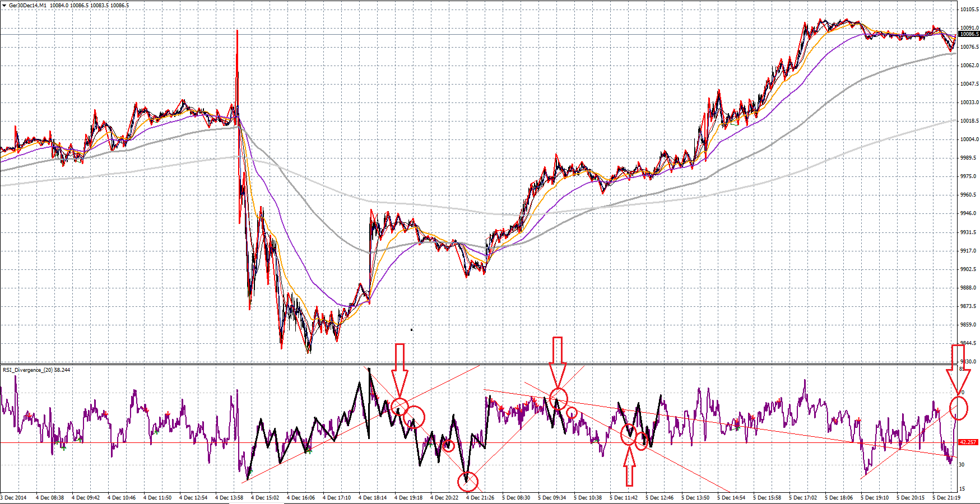
Task: Select the 9873.5 price axis label
Action: [x=968, y=306]
